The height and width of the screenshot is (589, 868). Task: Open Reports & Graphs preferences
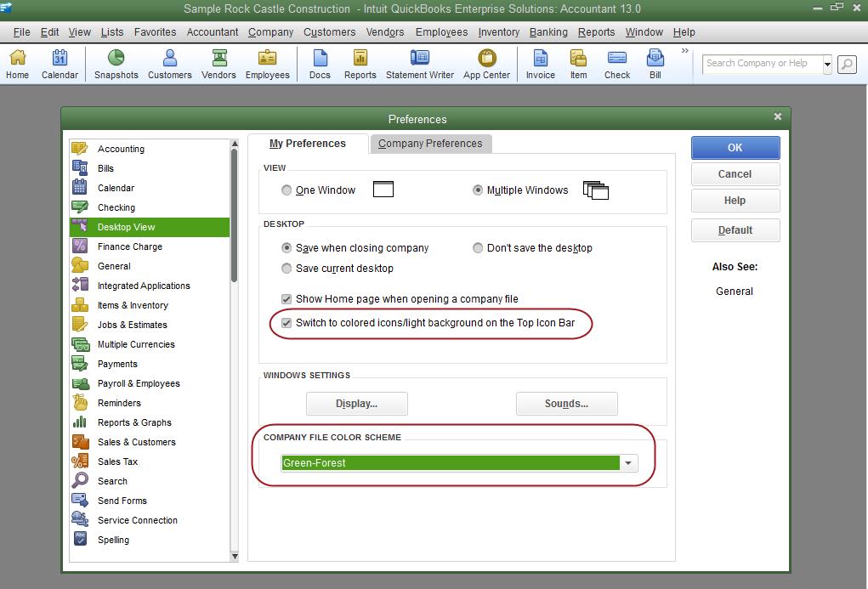click(150, 422)
